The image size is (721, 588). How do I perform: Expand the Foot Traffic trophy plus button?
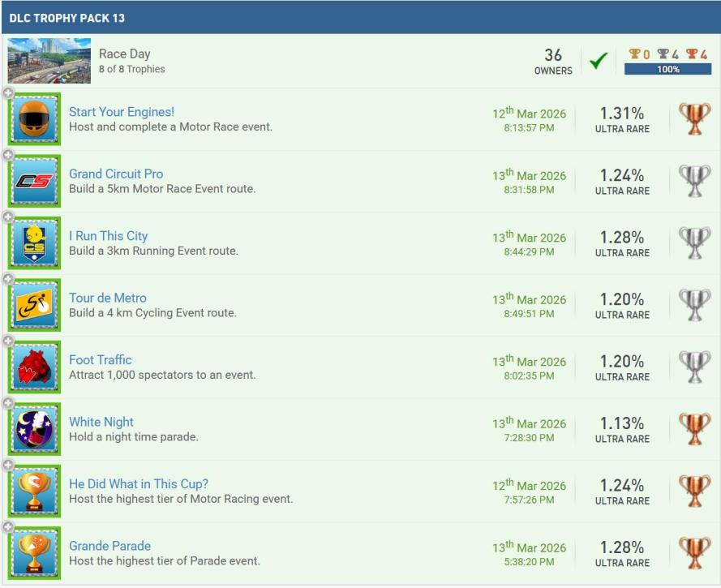(8, 341)
